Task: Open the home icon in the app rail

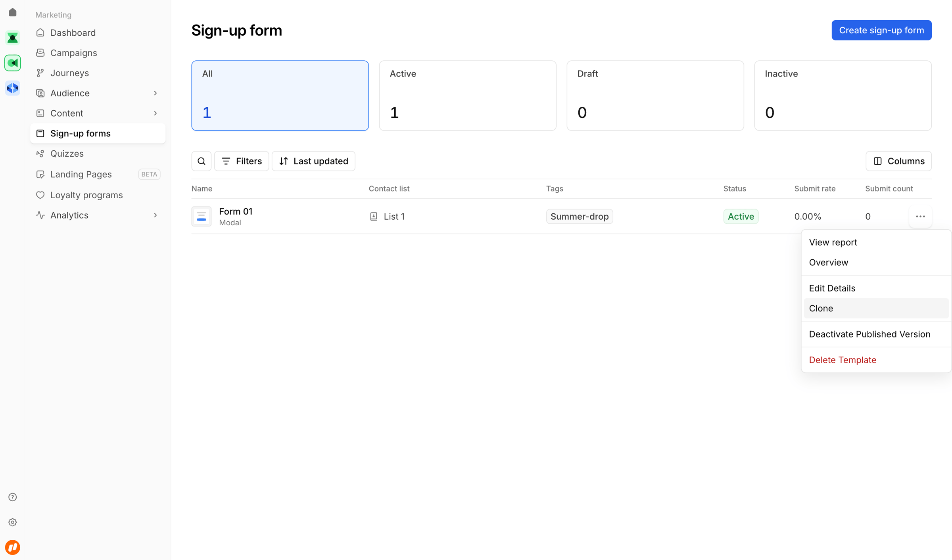Action: (13, 12)
